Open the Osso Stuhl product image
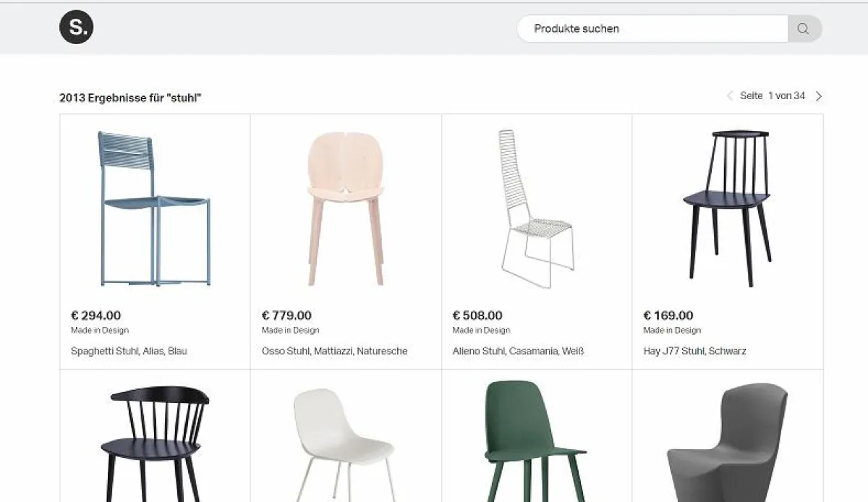Viewport: 868px width, 502px height. (344, 206)
